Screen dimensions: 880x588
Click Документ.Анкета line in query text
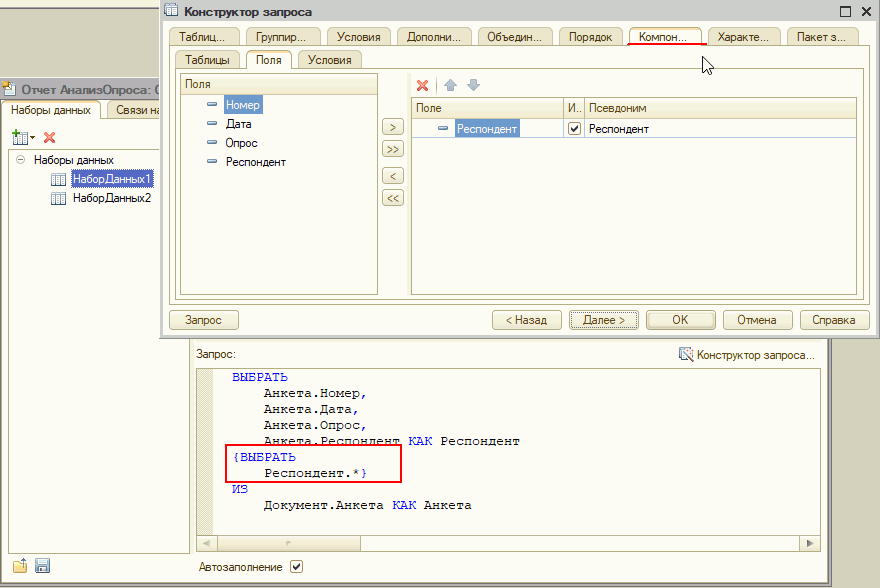pyautogui.click(x=367, y=506)
